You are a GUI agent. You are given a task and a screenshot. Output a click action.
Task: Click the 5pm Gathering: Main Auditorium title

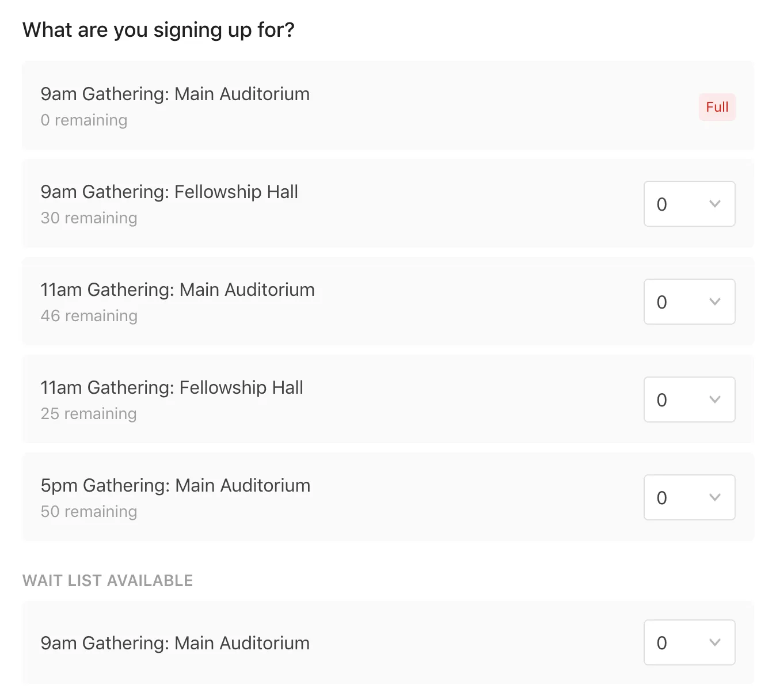coord(175,485)
